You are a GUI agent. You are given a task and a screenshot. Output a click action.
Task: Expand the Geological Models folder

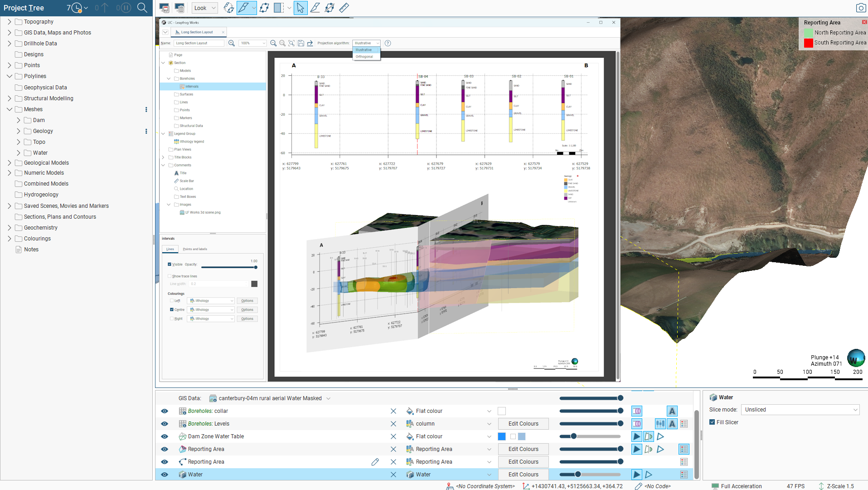coord(9,163)
